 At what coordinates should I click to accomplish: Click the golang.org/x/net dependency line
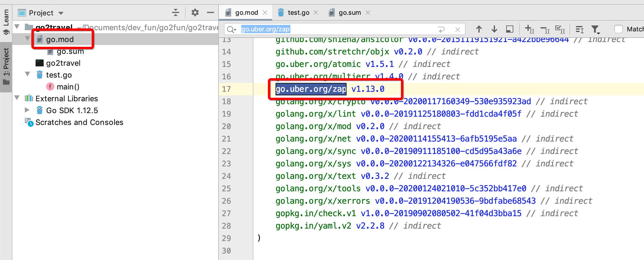424,139
